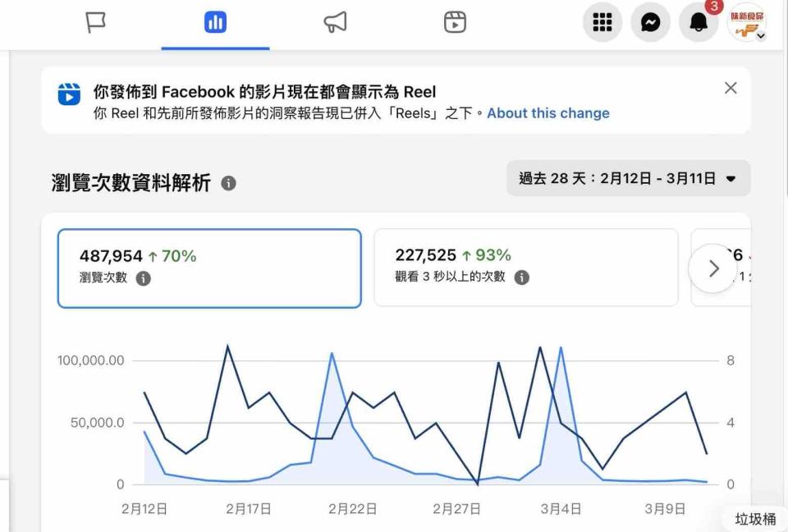The width and height of the screenshot is (788, 532).
Task: Select the 487,954 瀏覽次數 metric card
Action: pos(209,268)
